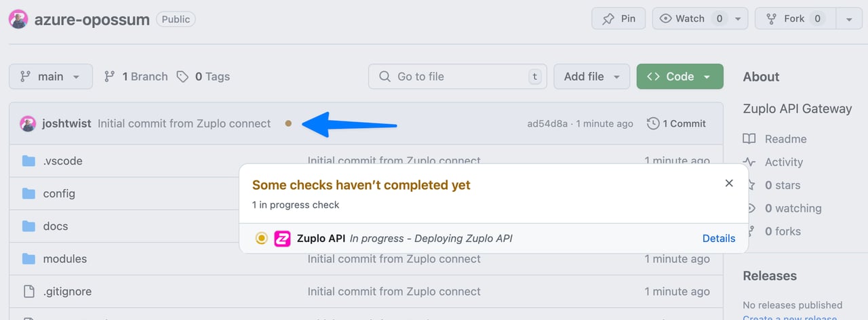This screenshot has width=868, height=320.
Task: View the 1 Branch link
Action: point(136,77)
